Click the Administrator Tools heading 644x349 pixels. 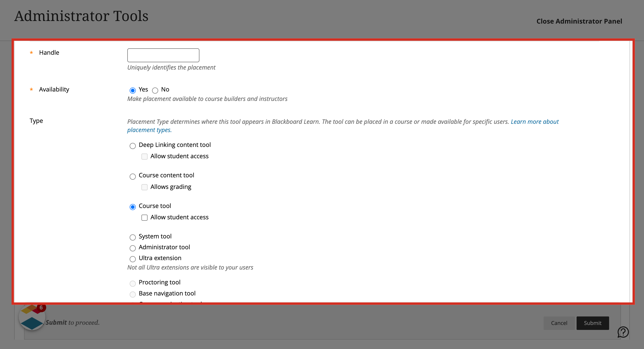81,16
